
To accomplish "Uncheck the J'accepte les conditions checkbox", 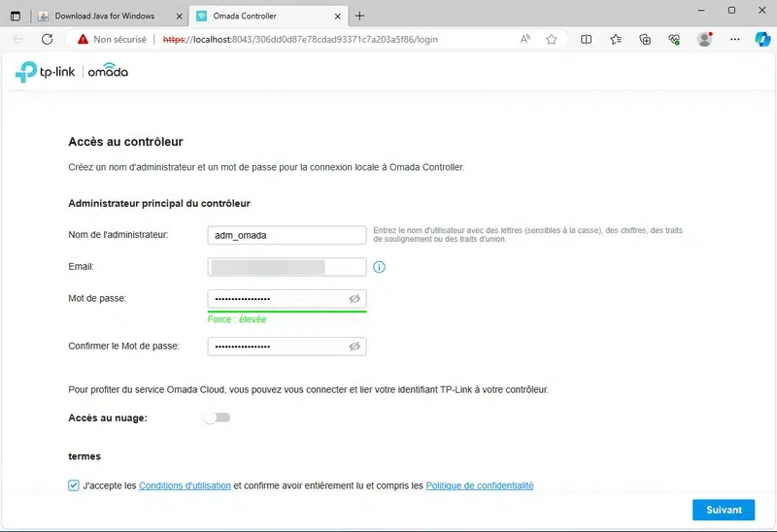I will (x=74, y=485).
